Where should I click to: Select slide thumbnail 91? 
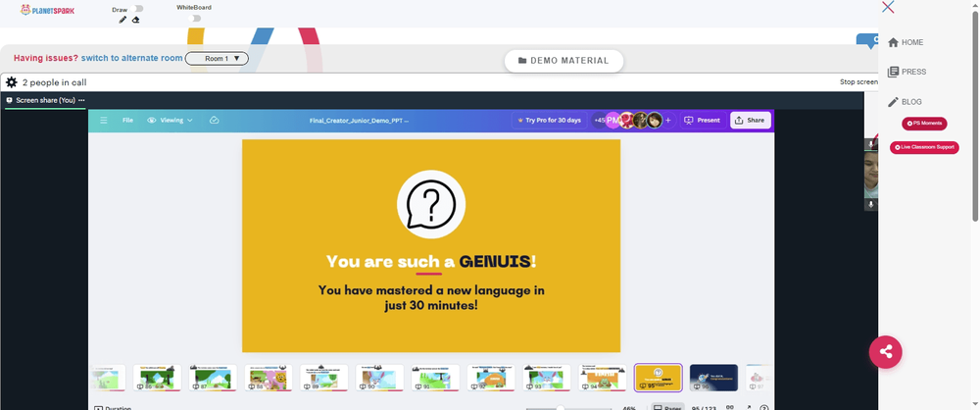435,378
